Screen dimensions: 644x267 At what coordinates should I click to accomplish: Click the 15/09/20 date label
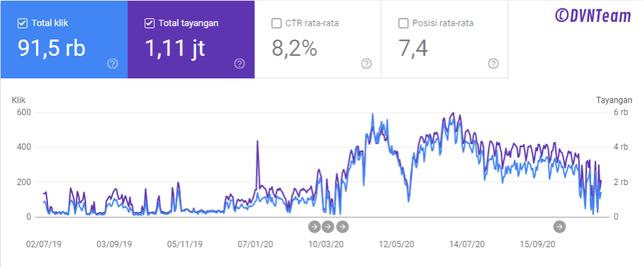537,244
